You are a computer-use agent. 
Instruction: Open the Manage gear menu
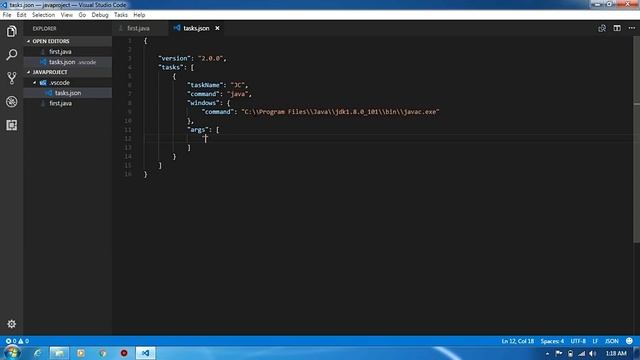click(11, 324)
